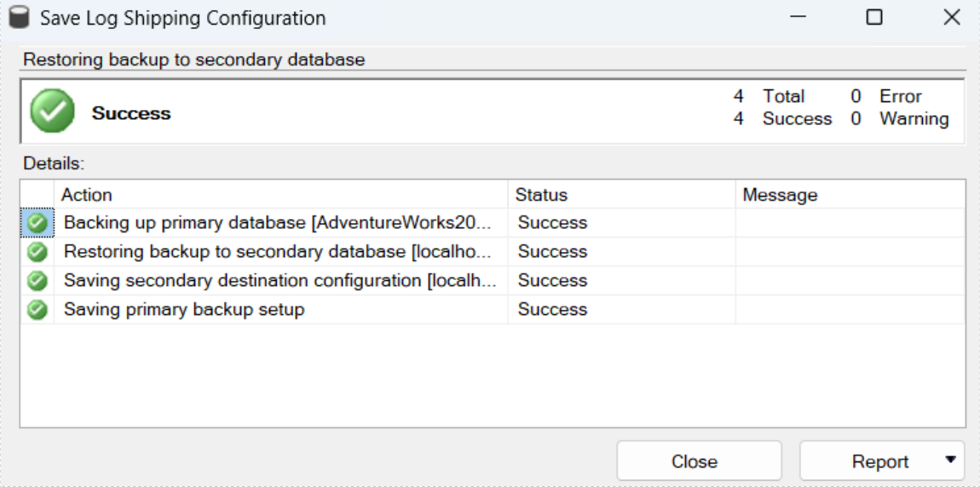This screenshot has height=487, width=980.
Task: Select the Backing up primary database action row
Action: click(x=278, y=223)
